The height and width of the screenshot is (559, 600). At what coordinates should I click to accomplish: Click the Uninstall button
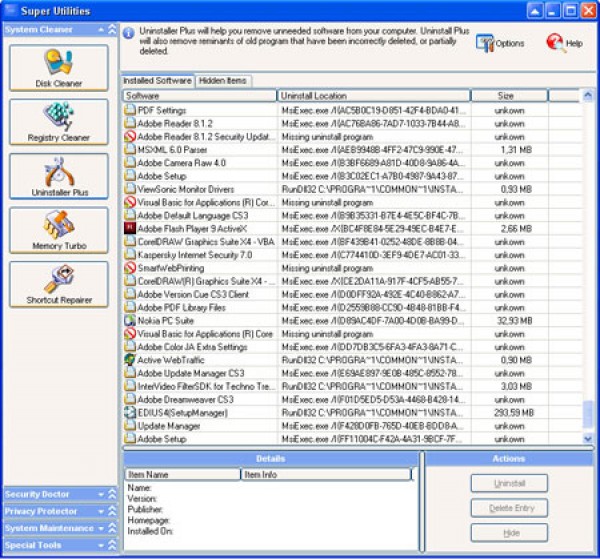pos(509,483)
